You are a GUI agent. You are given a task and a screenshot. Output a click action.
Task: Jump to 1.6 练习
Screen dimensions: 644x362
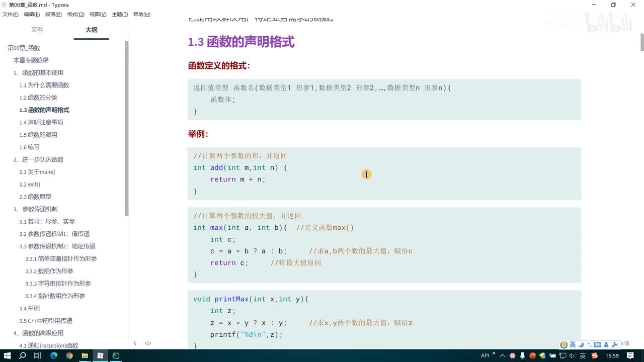[x=29, y=147]
